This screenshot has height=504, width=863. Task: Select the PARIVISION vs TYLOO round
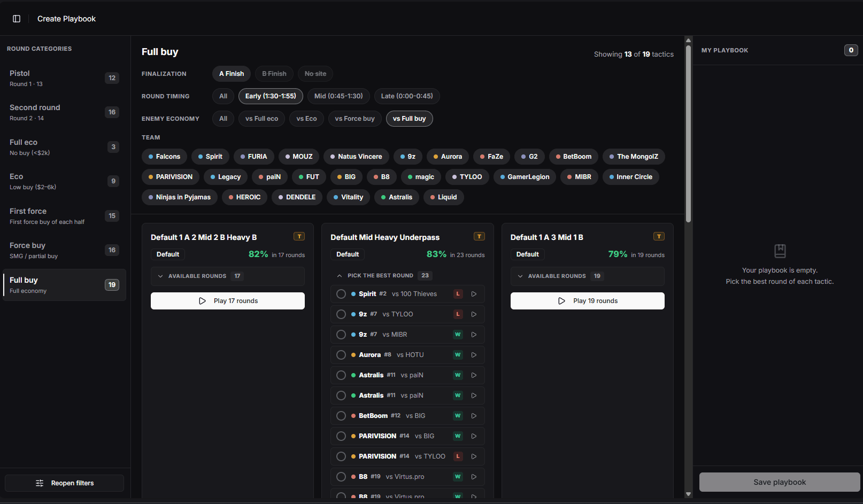(341, 456)
